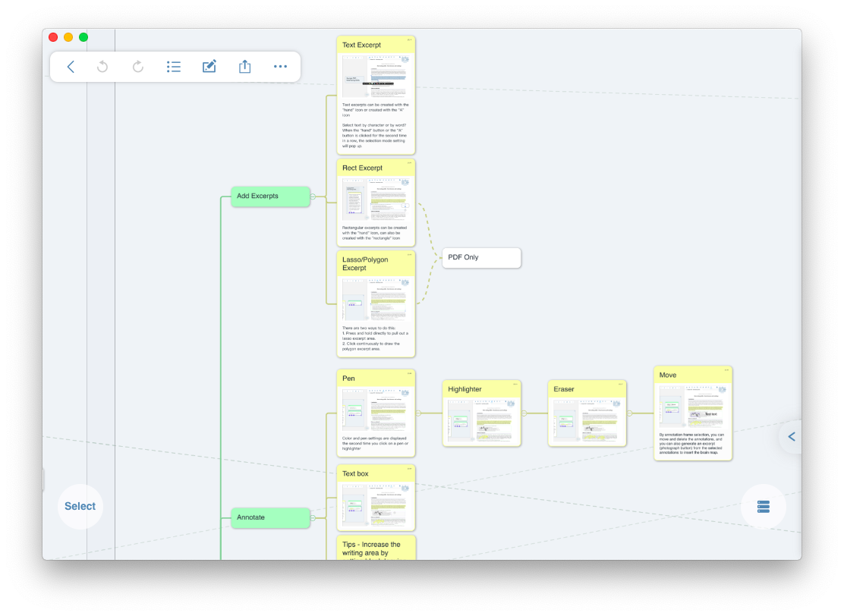This screenshot has height=616, width=844.
Task: Share the mind map via export icon
Action: pyautogui.click(x=245, y=66)
